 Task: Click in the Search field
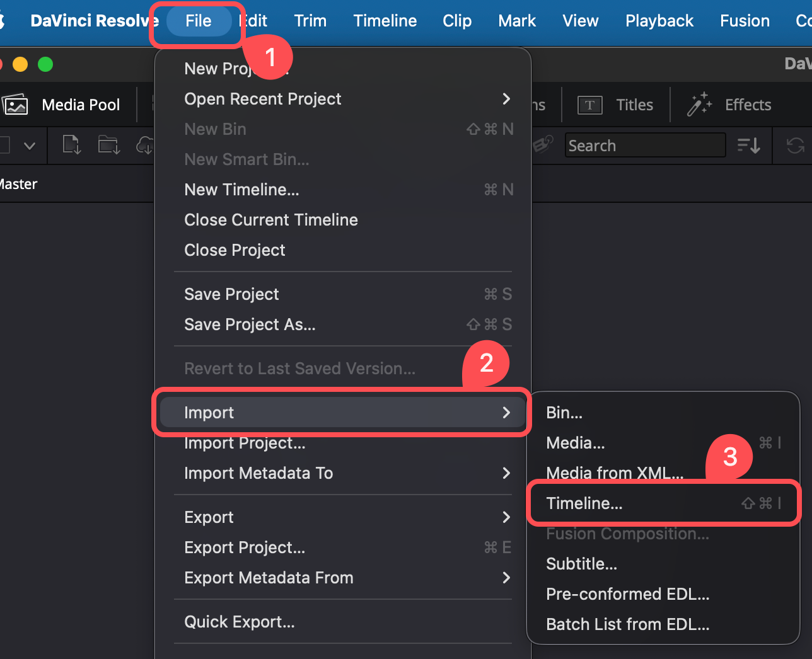pos(645,146)
